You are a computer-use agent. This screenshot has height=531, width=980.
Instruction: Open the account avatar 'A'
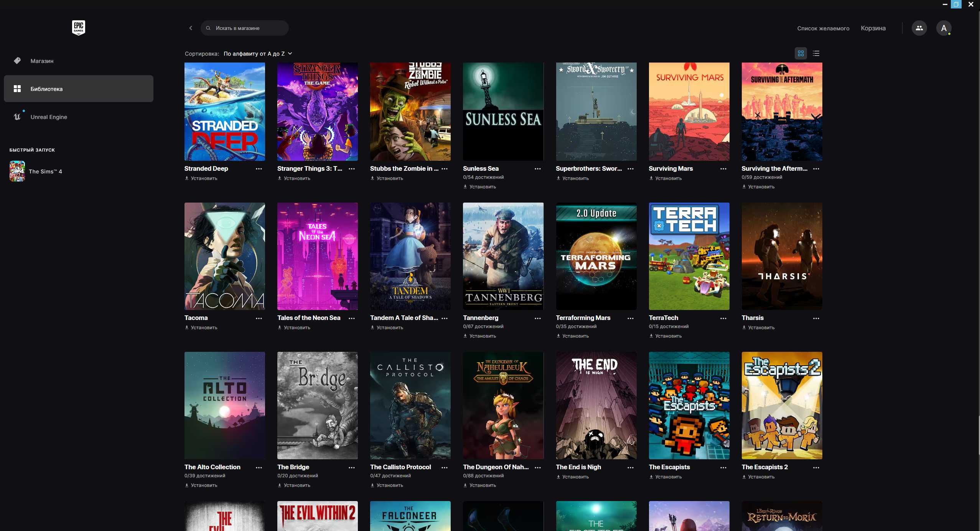tap(944, 28)
